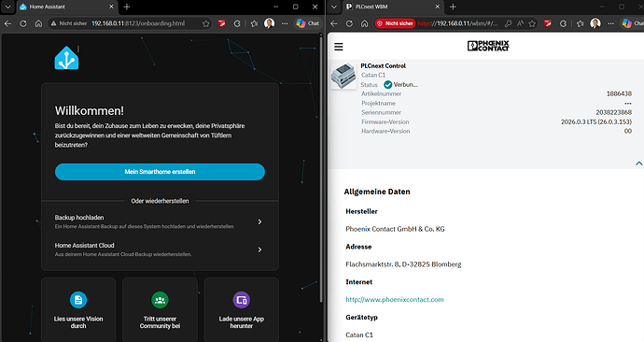Click the PLCnext controller device thumbnail

tap(343, 76)
